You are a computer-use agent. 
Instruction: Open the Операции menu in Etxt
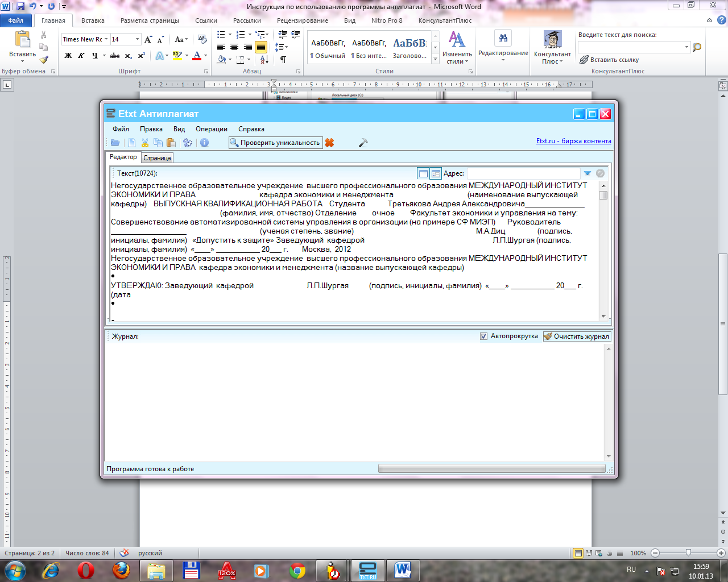tap(212, 129)
